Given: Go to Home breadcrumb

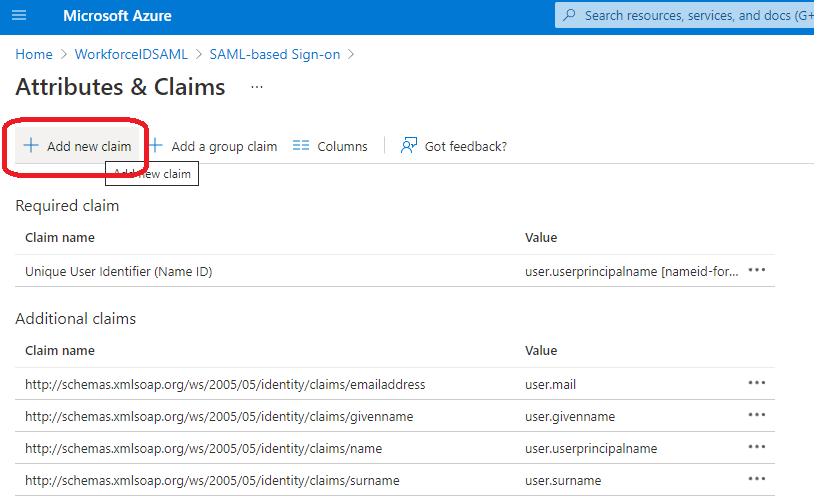Looking at the screenshot, I should click(34, 55).
